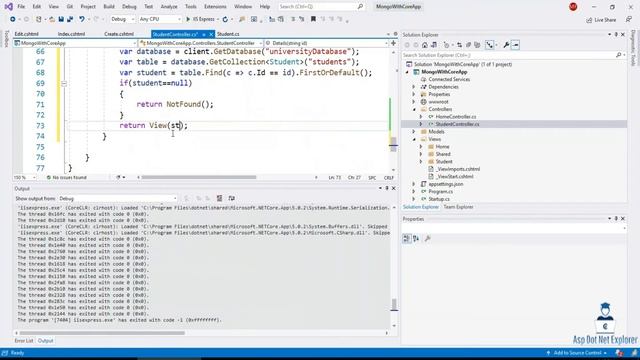Toggle Preview Selected Items icon
Image resolution: width=640 pixels, height=360 pixels.
tap(516, 45)
